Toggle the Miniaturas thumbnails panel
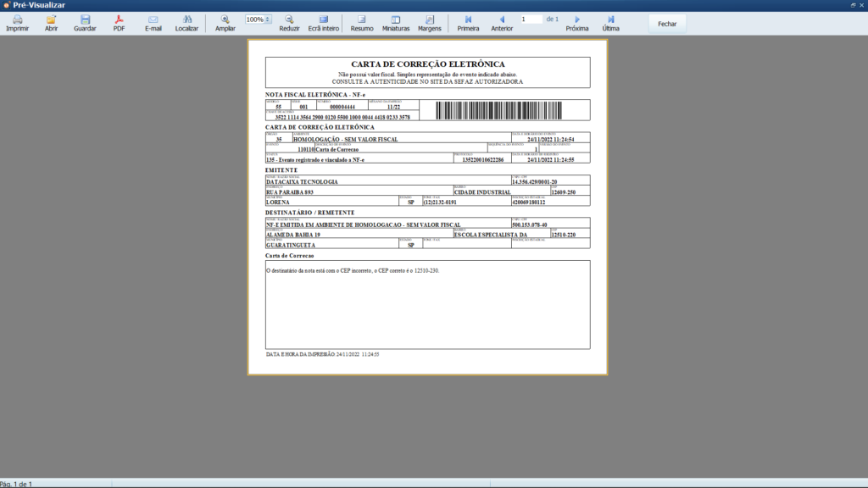 coord(396,23)
